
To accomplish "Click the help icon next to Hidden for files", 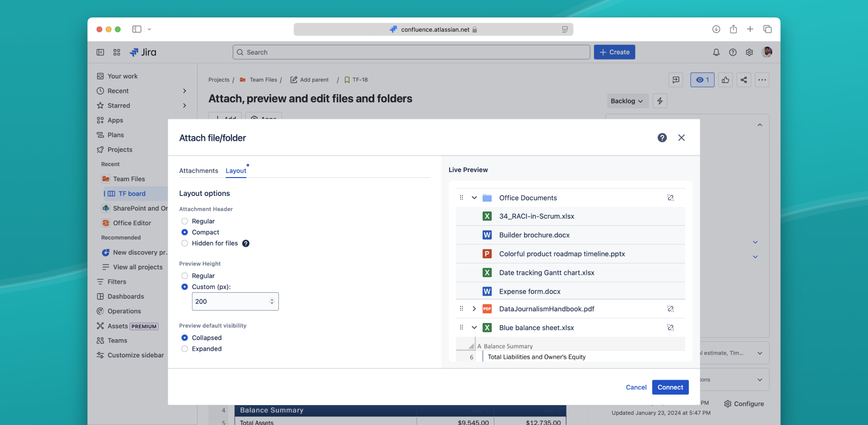I will pos(246,244).
